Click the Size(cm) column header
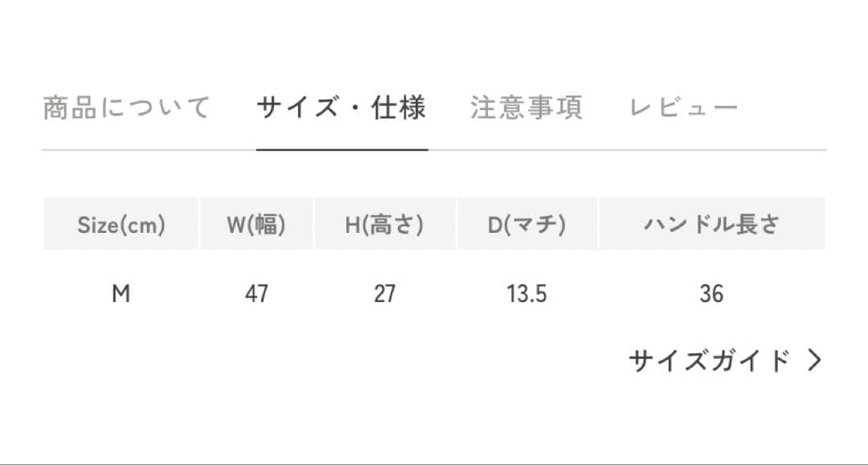 click(x=122, y=224)
